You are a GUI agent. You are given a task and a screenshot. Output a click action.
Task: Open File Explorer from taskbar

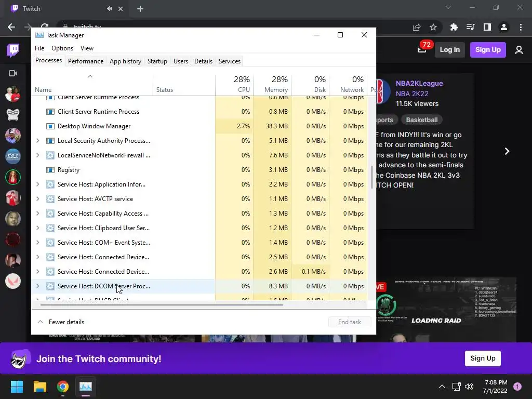(39, 387)
